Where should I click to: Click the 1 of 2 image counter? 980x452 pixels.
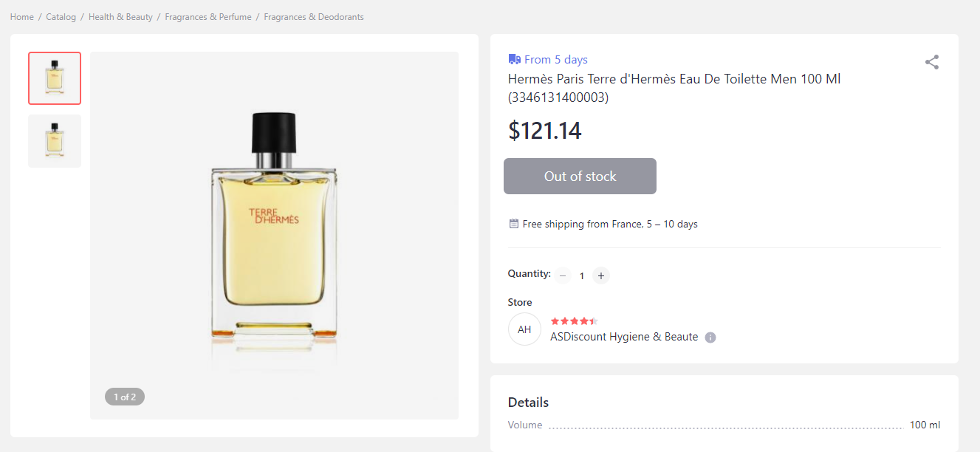point(125,397)
